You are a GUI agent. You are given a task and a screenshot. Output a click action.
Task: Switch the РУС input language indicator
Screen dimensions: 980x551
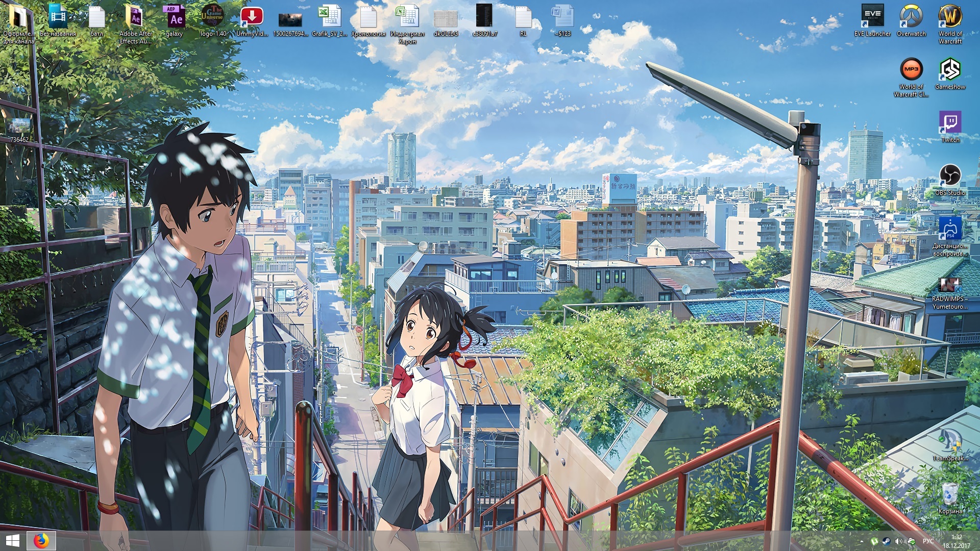point(928,541)
